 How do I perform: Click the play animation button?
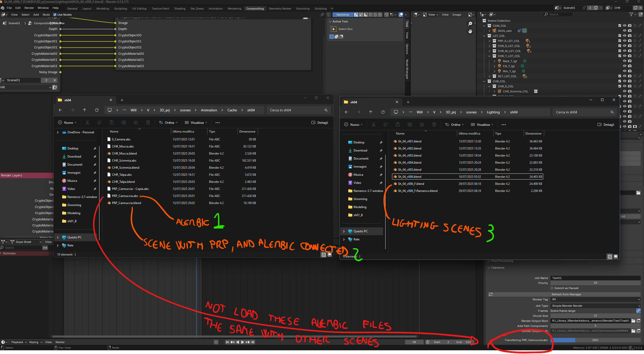click(243, 342)
